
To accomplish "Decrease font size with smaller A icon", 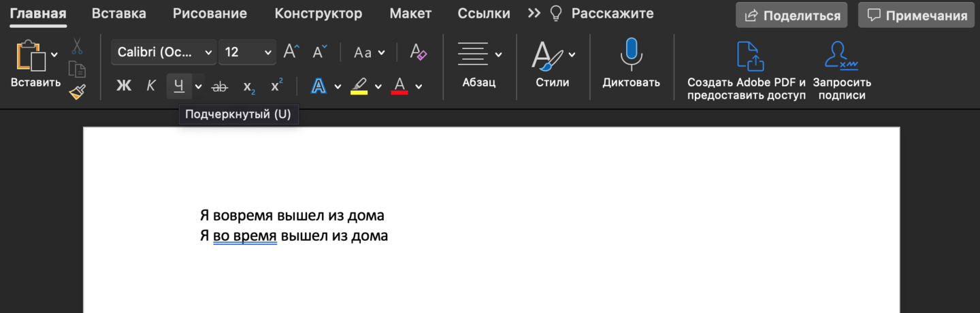I will point(319,52).
